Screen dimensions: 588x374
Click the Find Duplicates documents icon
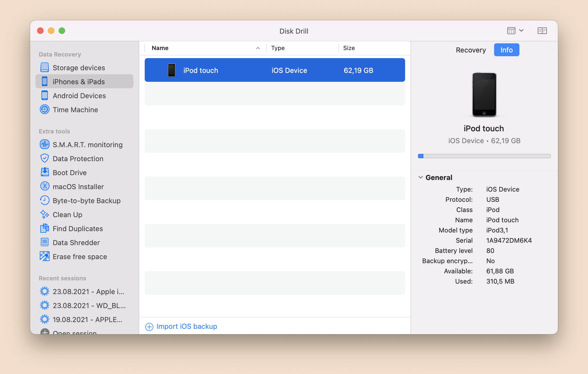[45, 228]
